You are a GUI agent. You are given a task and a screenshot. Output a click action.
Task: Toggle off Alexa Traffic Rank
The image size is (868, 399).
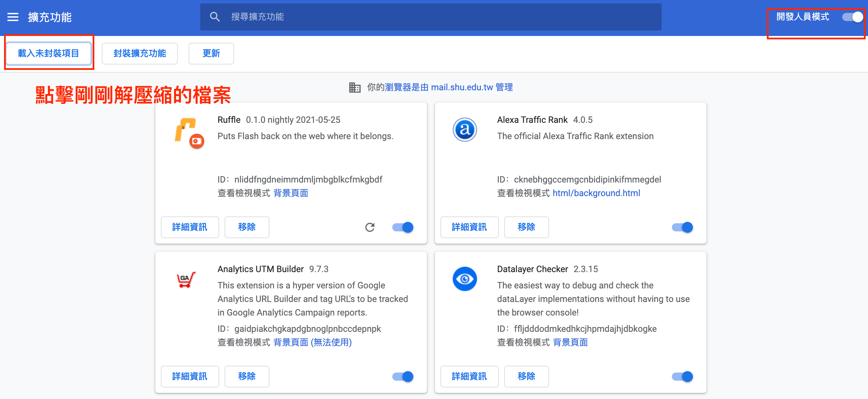(682, 227)
